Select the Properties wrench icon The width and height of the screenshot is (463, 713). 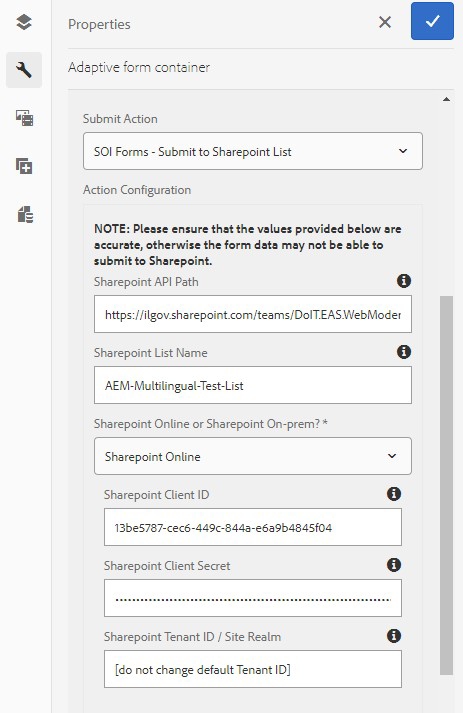(24, 70)
